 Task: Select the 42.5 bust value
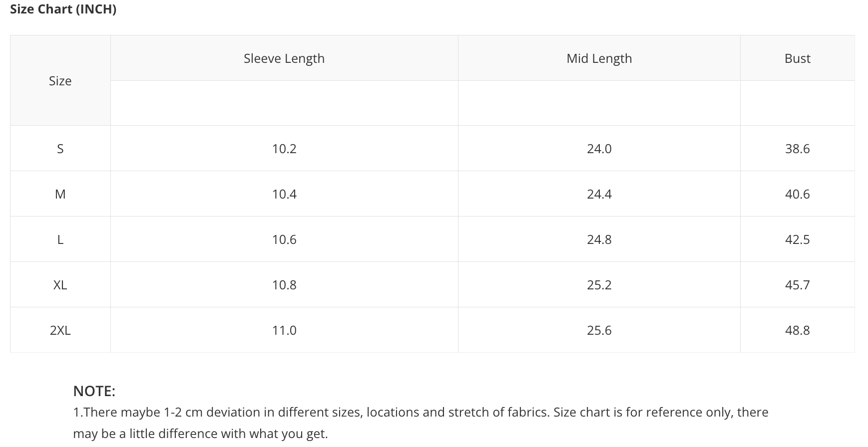click(797, 239)
